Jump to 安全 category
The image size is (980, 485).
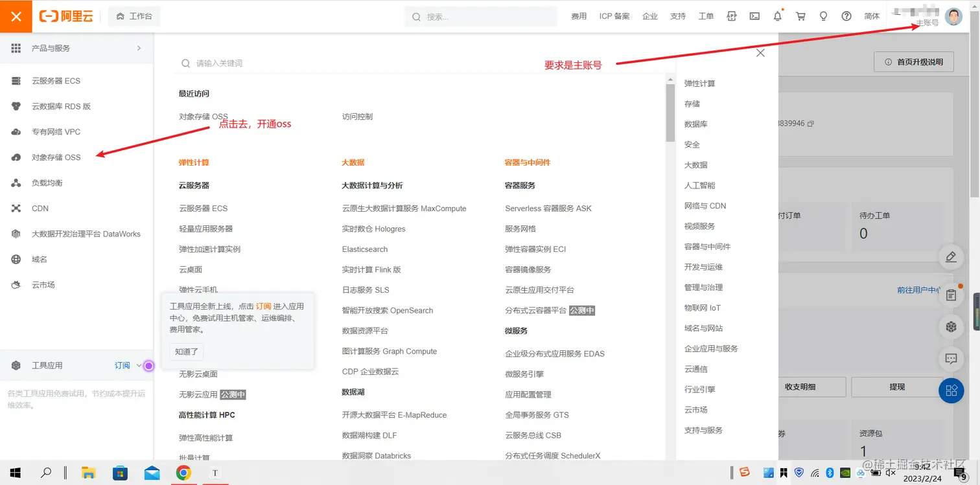(692, 144)
